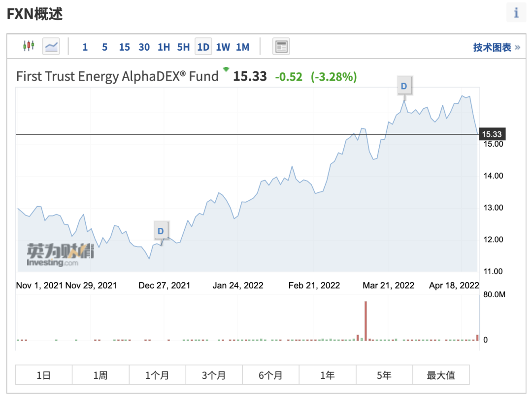Set the interval to 1H
The image size is (532, 400).
coord(164,47)
